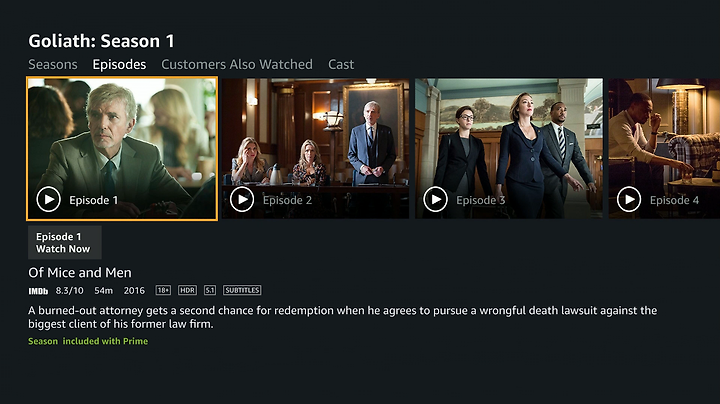Click the SUBTITLES badge
Screen dimensions: 720x404
(x=242, y=290)
